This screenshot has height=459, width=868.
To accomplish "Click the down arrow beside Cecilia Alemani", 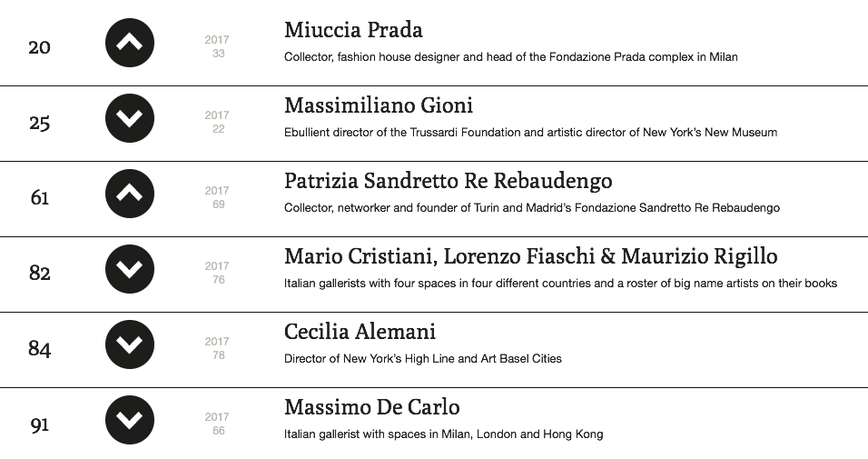I will [130, 344].
